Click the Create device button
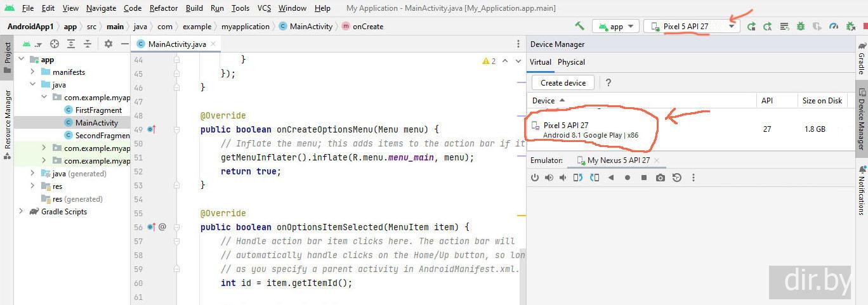 coord(563,82)
